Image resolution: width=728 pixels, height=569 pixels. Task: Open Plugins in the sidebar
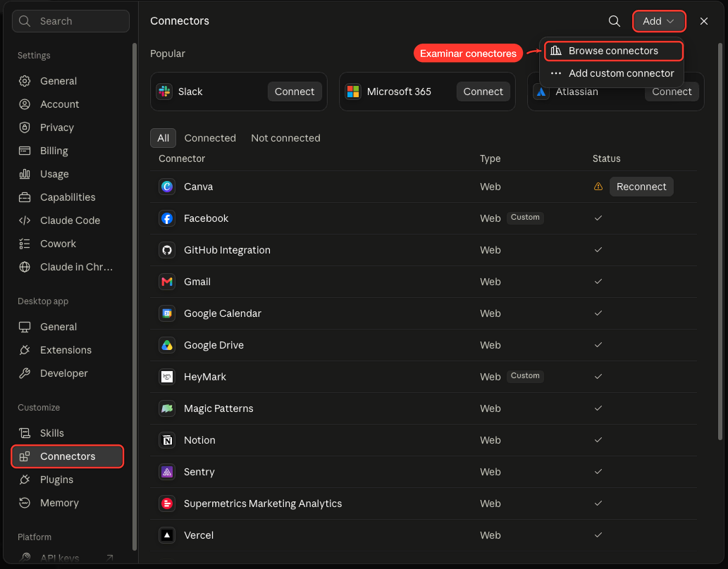[68, 480]
